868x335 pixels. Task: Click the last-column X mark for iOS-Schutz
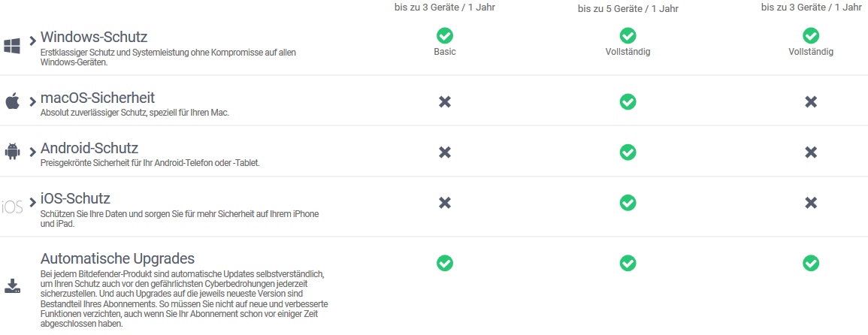coord(811,203)
